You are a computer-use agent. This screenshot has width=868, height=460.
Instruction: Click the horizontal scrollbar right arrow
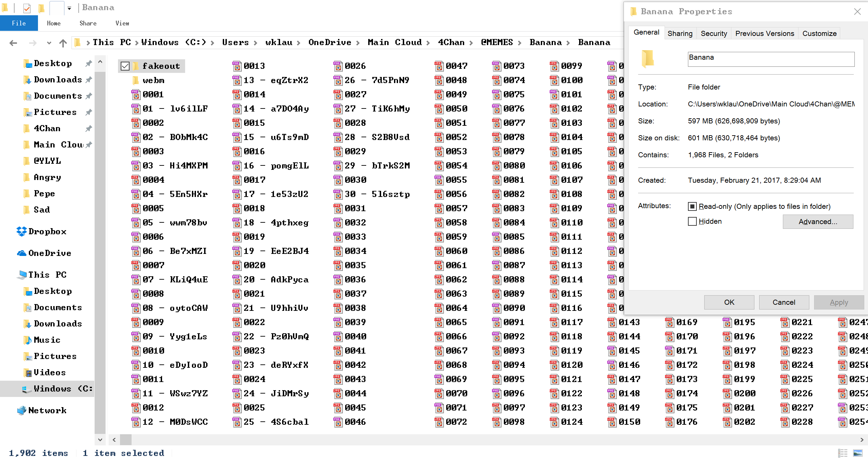click(x=862, y=440)
